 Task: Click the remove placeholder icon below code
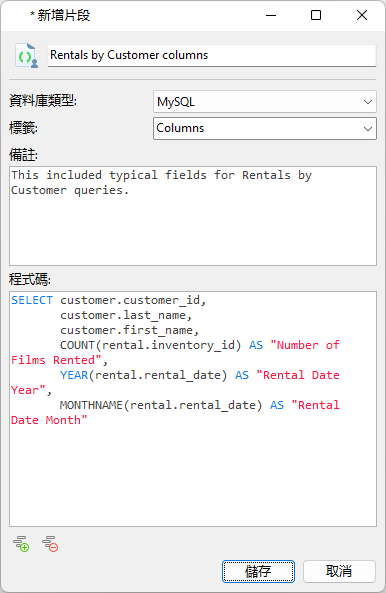pyautogui.click(x=50, y=544)
